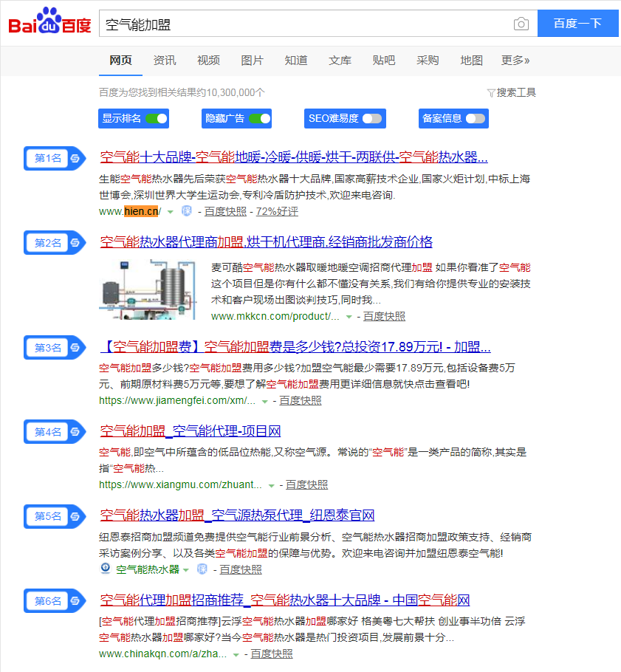Screen dimensions: 621x672
Task: Switch to the 知道 tab
Action: click(x=296, y=61)
